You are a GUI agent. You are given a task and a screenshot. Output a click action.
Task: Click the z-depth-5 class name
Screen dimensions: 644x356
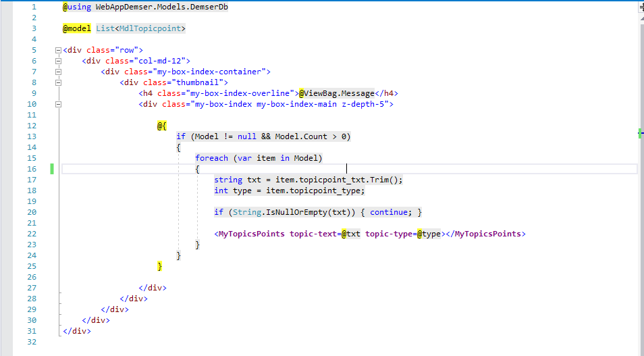[x=363, y=104]
